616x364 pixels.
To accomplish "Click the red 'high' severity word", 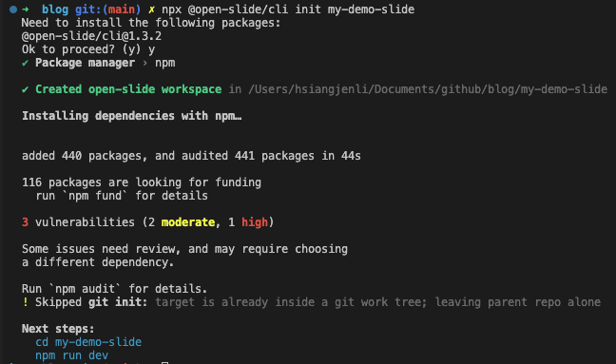I will click(255, 222).
